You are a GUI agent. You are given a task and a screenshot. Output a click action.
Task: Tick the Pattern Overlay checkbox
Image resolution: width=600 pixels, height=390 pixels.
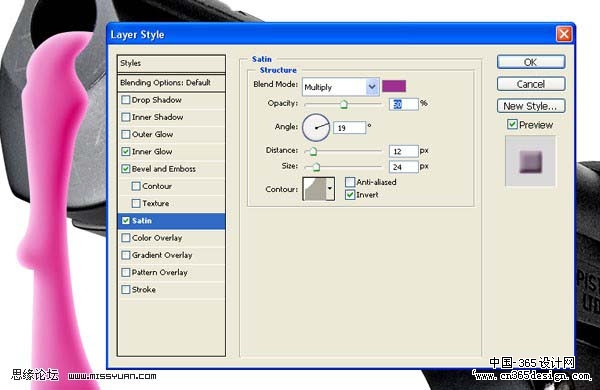(126, 273)
